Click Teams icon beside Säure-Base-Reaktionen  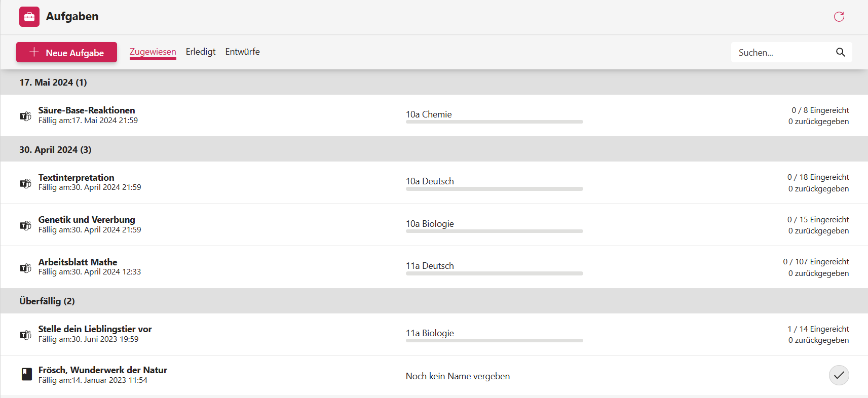[x=25, y=116]
